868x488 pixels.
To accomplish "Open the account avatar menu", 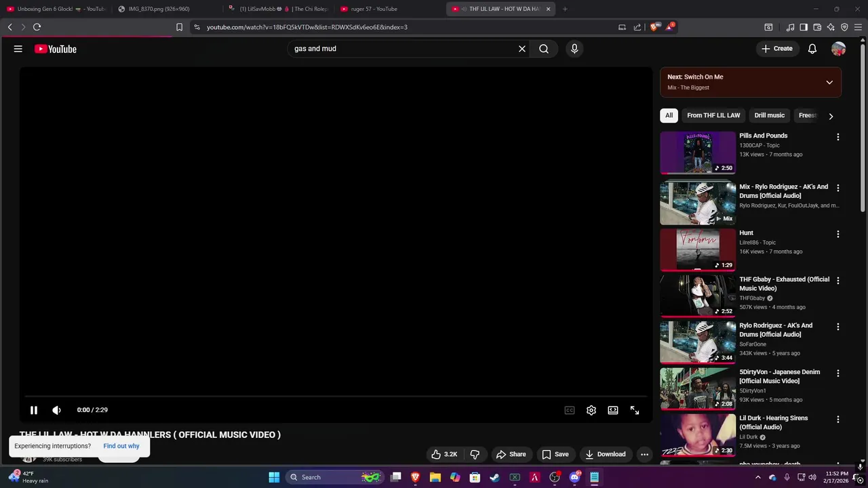I will pyautogui.click(x=839, y=49).
